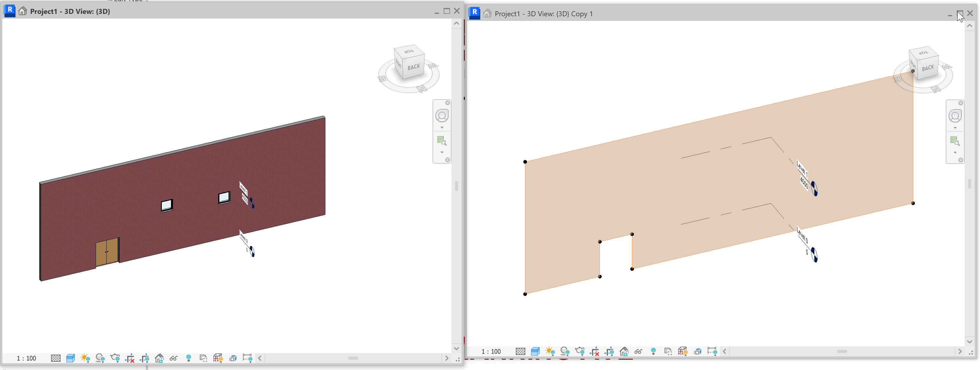Viewport: 980px width, 370px height.
Task: Click Unlocked 3D View house icon, right view
Action: [x=624, y=351]
